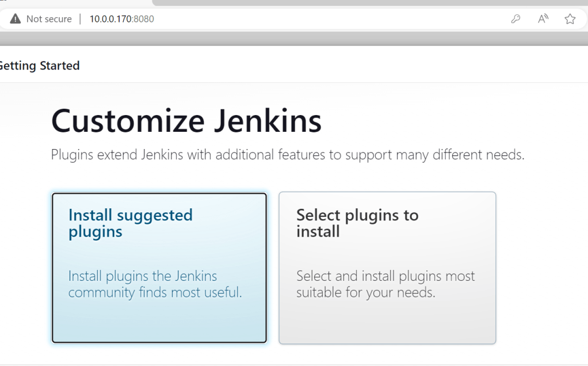This screenshot has width=588, height=366.
Task: Click the "Not secure" site info label
Action: pos(49,19)
